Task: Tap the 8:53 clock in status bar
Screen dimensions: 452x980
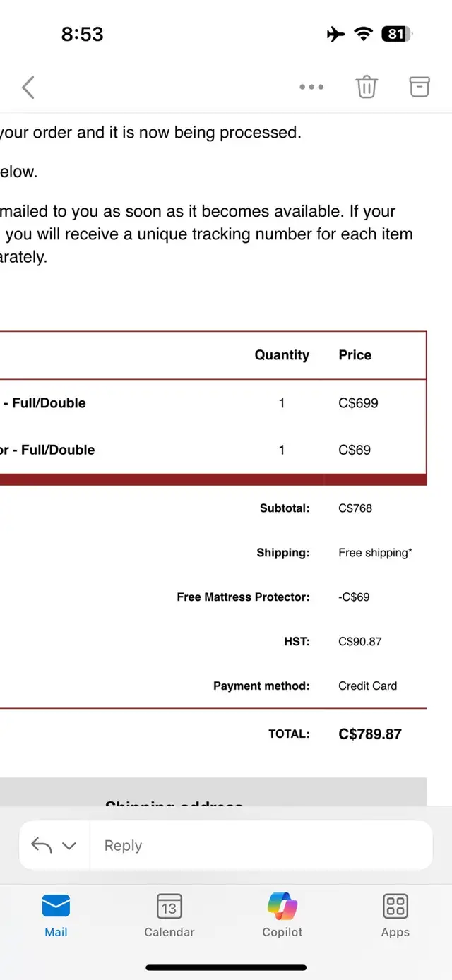Action: (x=83, y=34)
